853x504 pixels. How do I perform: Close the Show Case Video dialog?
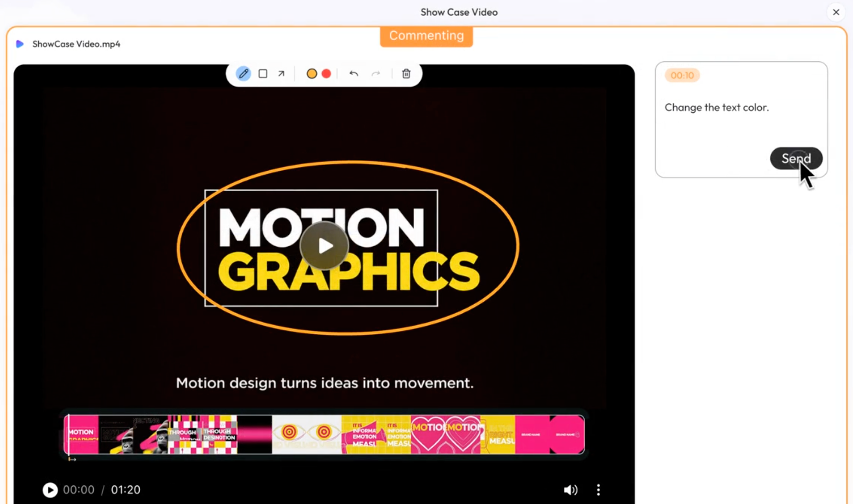pyautogui.click(x=836, y=12)
